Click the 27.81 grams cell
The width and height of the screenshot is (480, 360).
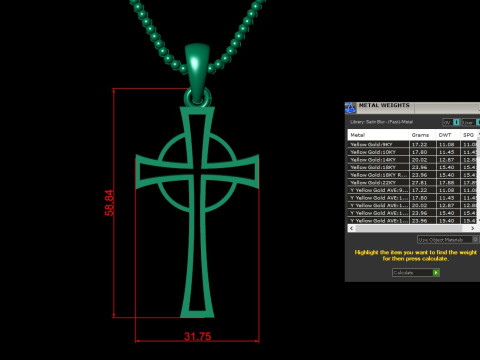tap(422, 183)
